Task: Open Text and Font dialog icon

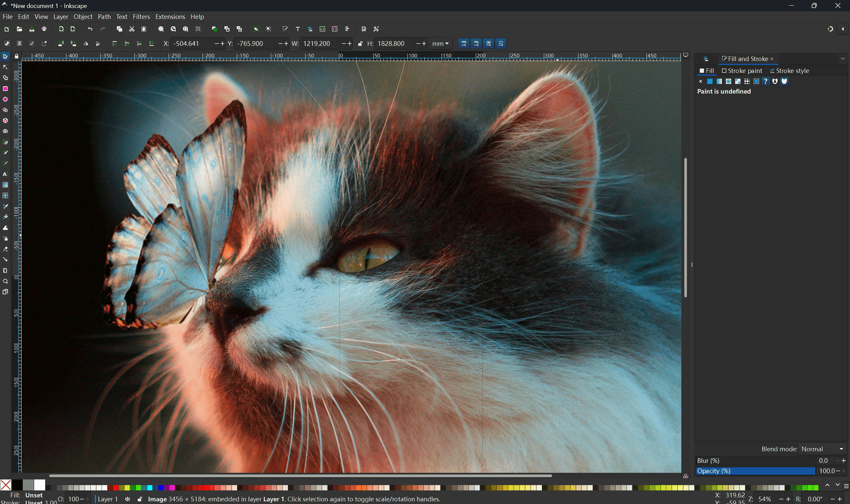Action: pyautogui.click(x=297, y=29)
